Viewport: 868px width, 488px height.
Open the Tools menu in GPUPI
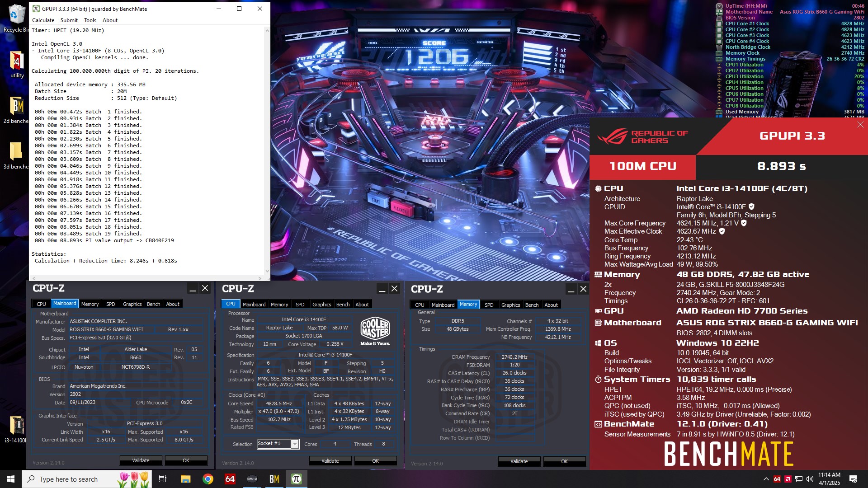pyautogui.click(x=90, y=20)
